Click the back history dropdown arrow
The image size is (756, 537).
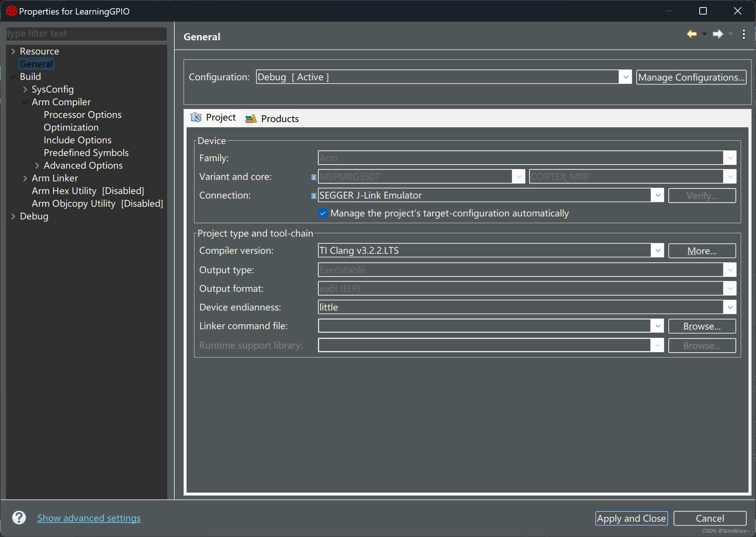[x=705, y=34]
